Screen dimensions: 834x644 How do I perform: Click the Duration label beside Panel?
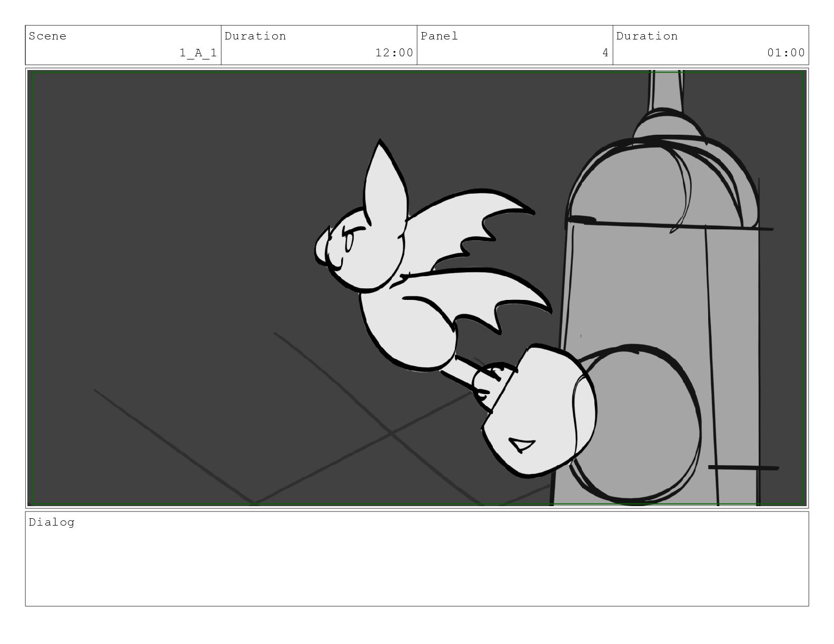click(647, 36)
